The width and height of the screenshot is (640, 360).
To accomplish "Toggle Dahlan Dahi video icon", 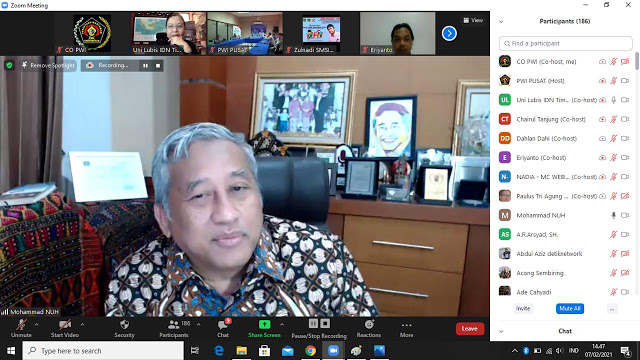I will click(625, 138).
